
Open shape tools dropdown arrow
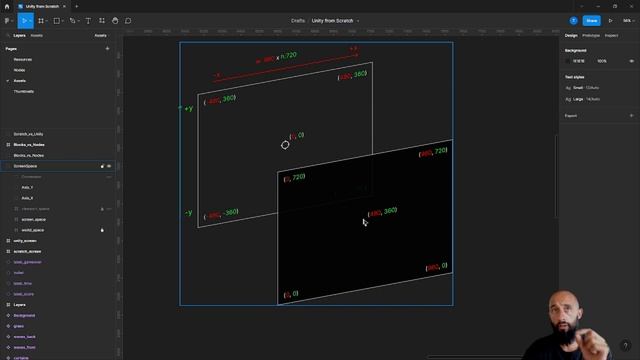pos(63,21)
